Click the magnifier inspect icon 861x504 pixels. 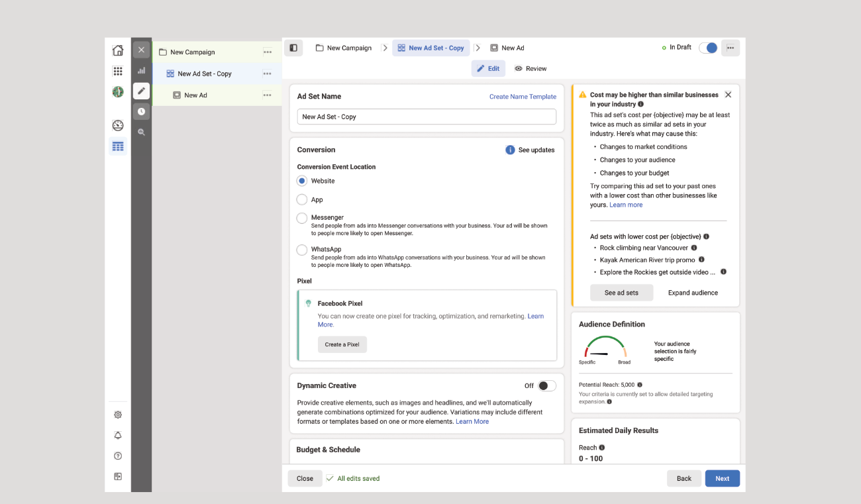point(141,132)
